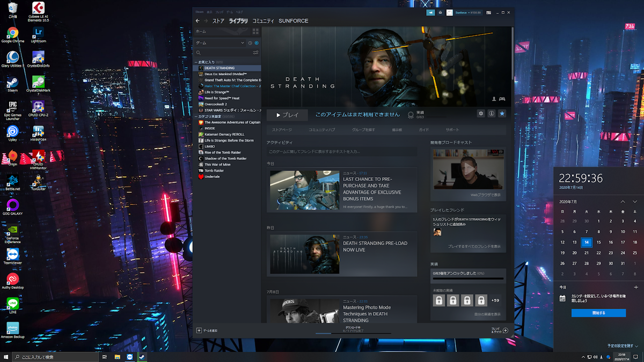
Task: Click the Add a Game plus icon
Action: [x=199, y=330]
